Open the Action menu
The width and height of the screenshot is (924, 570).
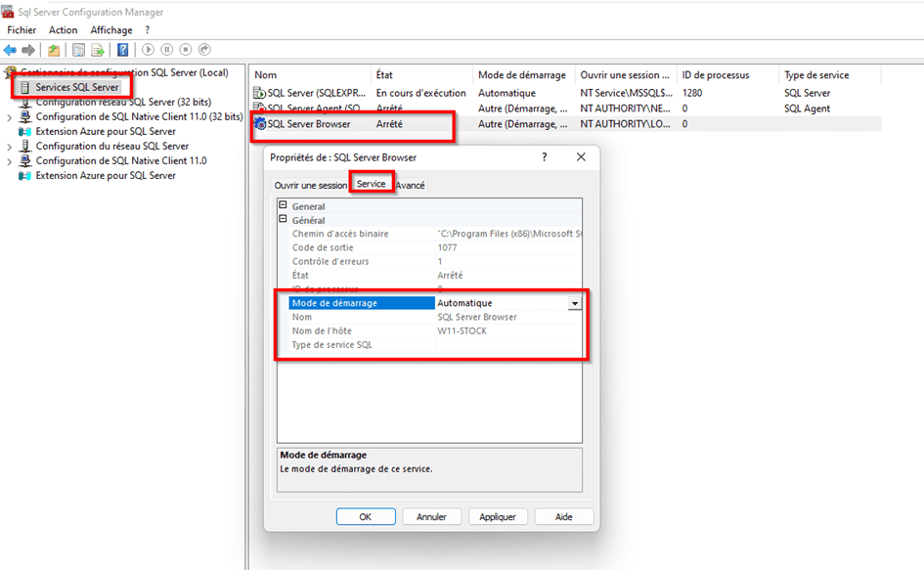click(63, 30)
